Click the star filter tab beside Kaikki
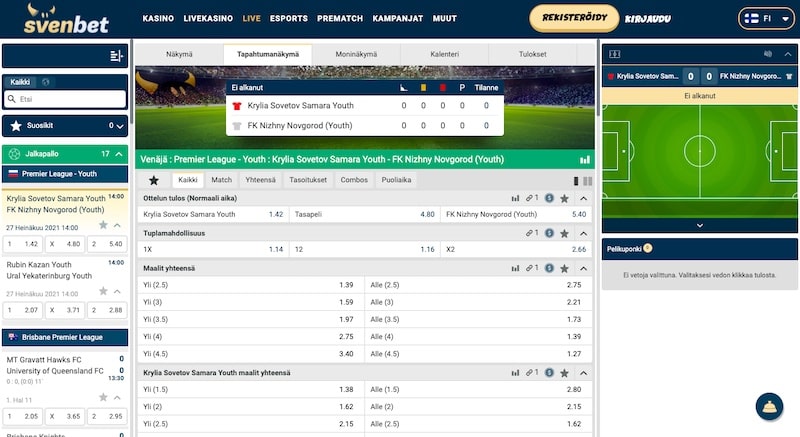Screen dimensions: 800x437 pos(154,180)
